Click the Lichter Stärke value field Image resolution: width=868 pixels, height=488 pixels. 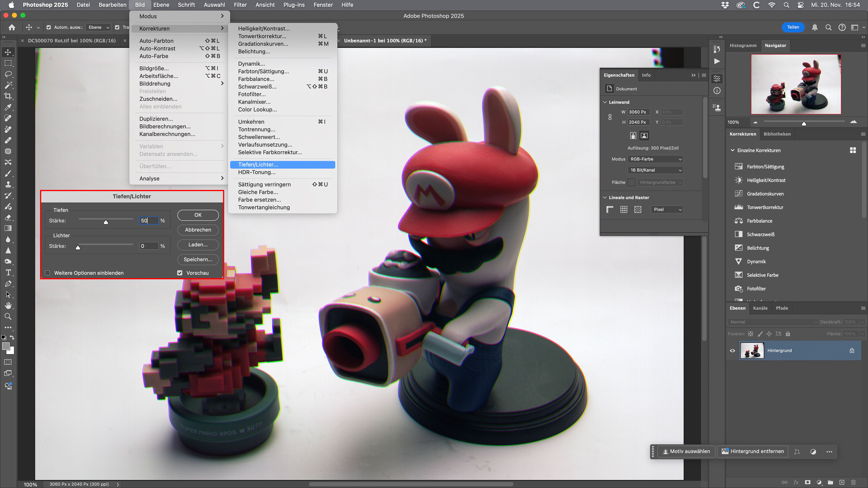click(x=149, y=246)
